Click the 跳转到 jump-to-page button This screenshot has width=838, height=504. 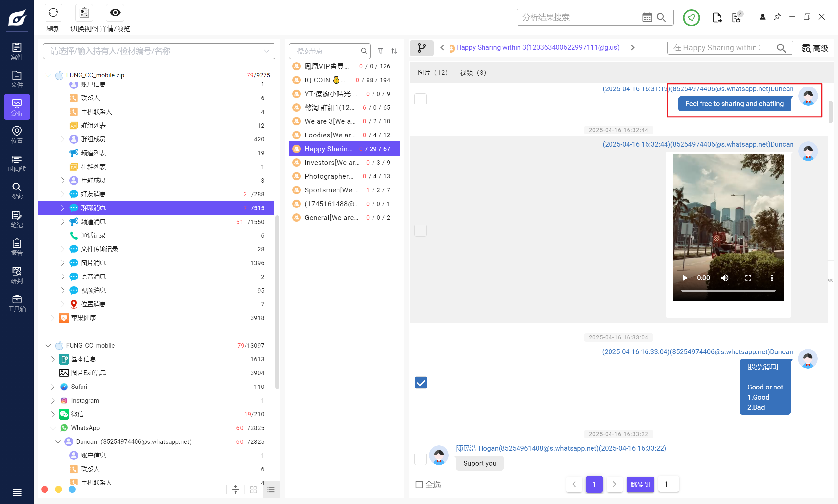coord(640,484)
